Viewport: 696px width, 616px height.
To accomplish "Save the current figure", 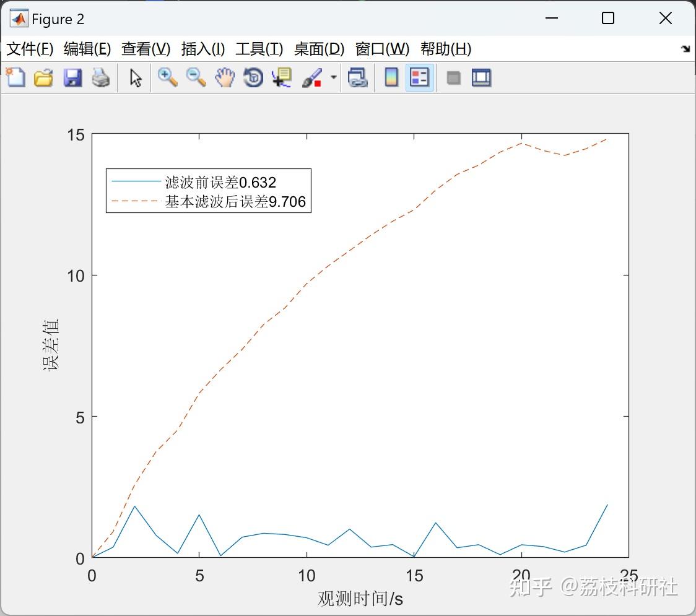I will click(72, 77).
